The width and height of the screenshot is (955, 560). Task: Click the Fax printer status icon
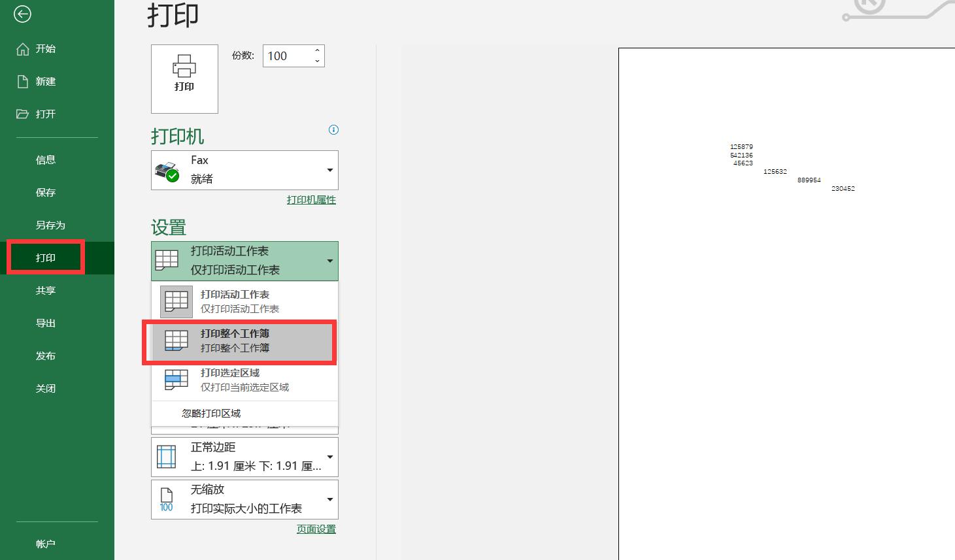pyautogui.click(x=169, y=171)
